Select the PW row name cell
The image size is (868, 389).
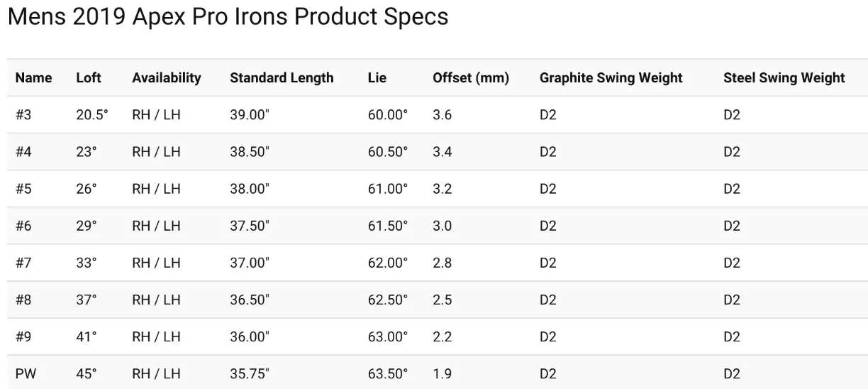tap(26, 373)
